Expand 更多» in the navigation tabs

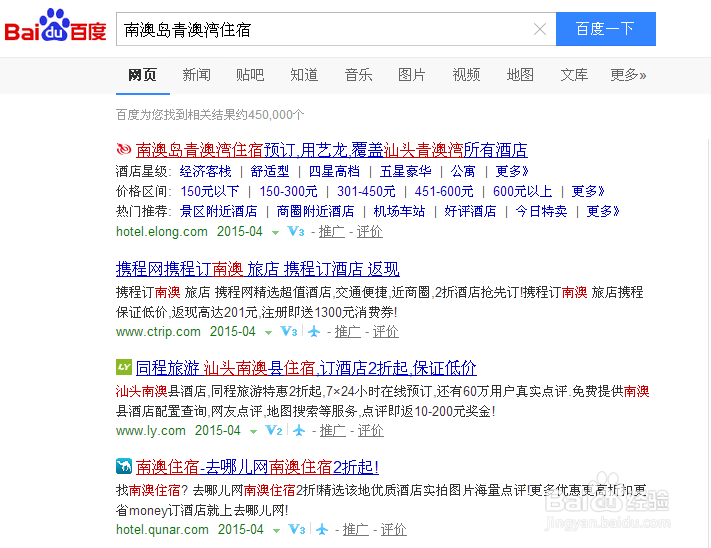pos(628,74)
